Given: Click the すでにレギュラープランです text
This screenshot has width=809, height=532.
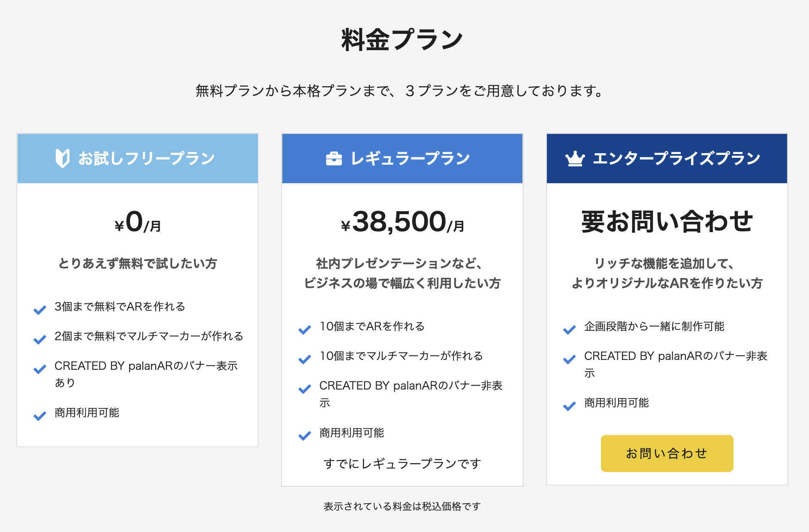Looking at the screenshot, I should [402, 464].
